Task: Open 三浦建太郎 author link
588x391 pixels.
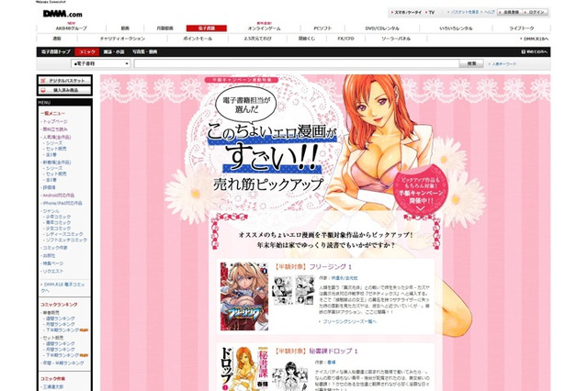Action: [53, 386]
